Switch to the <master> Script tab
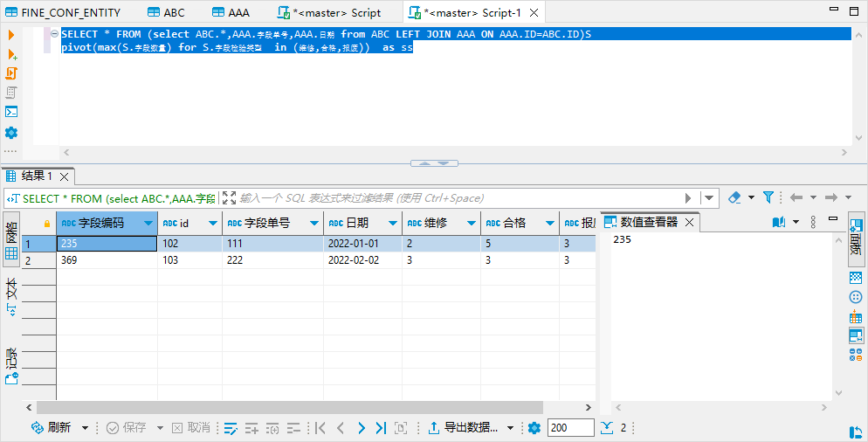The width and height of the screenshot is (868, 442). [x=329, y=12]
